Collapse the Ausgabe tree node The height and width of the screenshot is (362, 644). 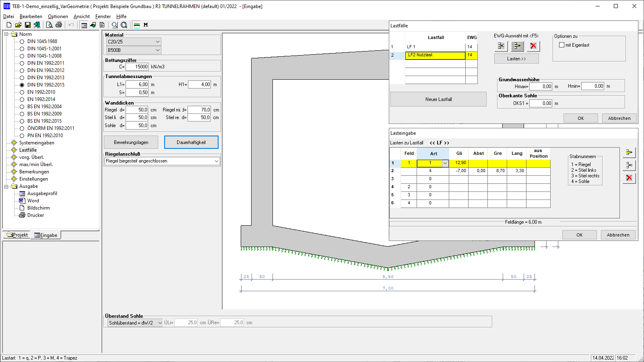point(6,186)
